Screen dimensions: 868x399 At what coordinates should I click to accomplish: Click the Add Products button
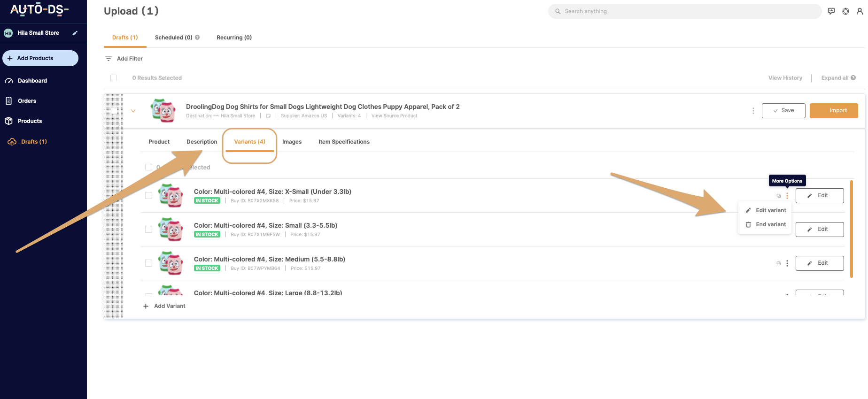40,58
